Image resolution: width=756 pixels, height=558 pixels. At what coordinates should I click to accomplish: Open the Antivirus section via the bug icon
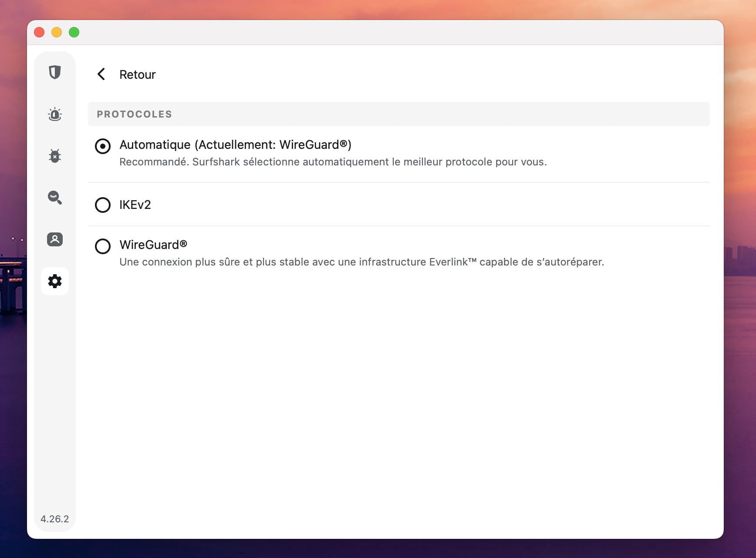coord(55,155)
